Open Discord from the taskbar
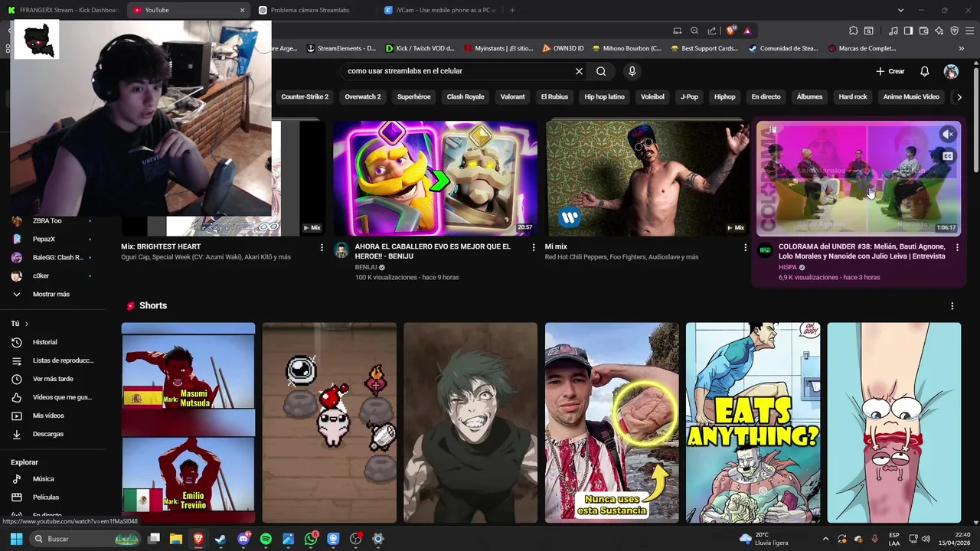The width and height of the screenshot is (980, 551). point(243,539)
